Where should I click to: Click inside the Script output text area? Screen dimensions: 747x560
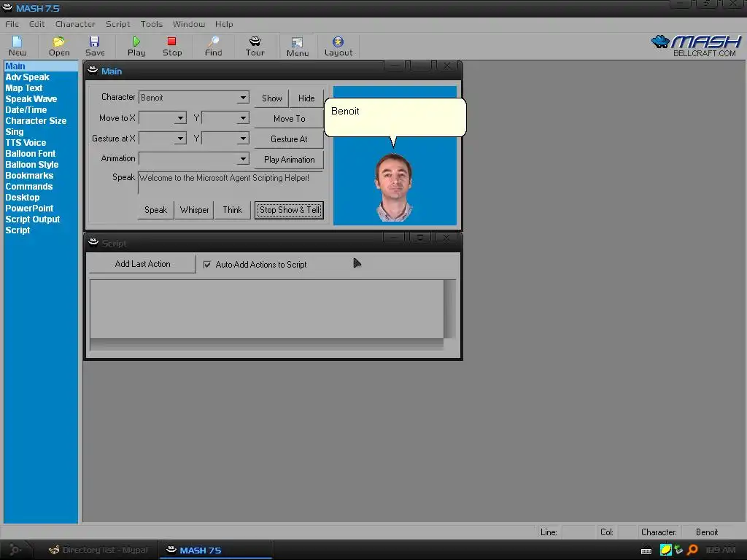[x=267, y=308]
